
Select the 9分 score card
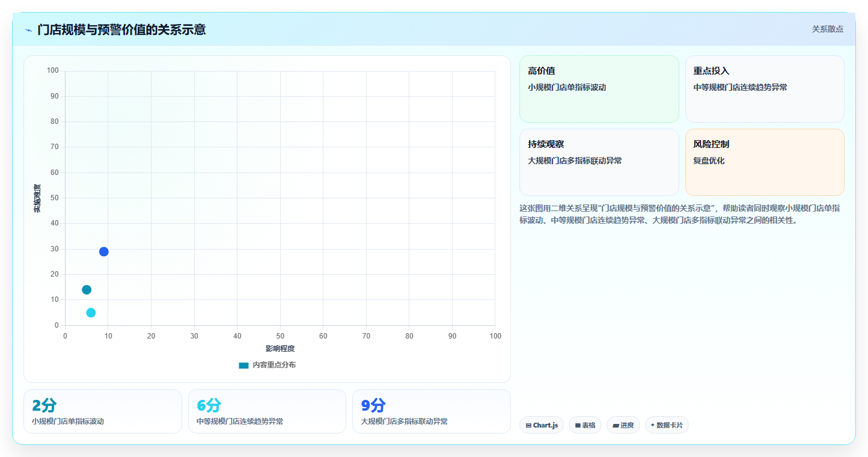[432, 411]
